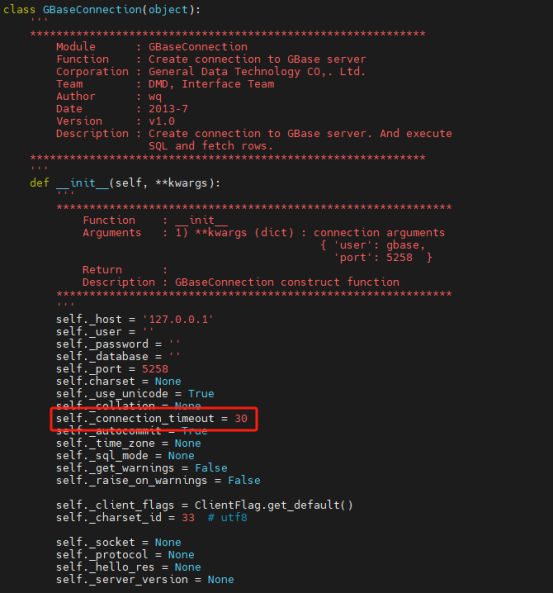Click the False value of _get_warnings
This screenshot has height=594, width=554.
tap(211, 468)
